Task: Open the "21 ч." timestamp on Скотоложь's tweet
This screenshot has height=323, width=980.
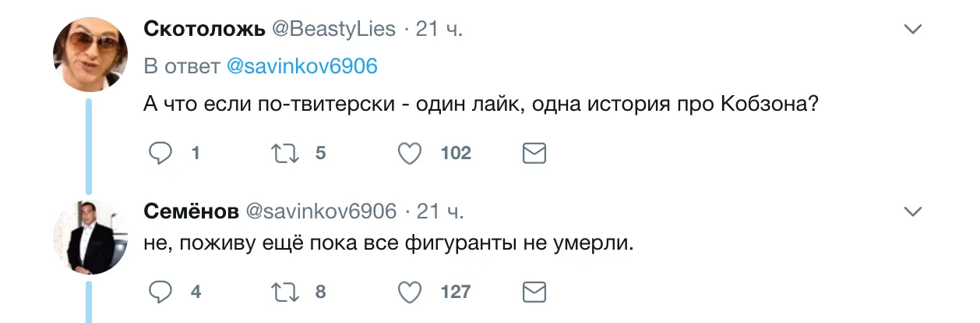Action: 439,30
